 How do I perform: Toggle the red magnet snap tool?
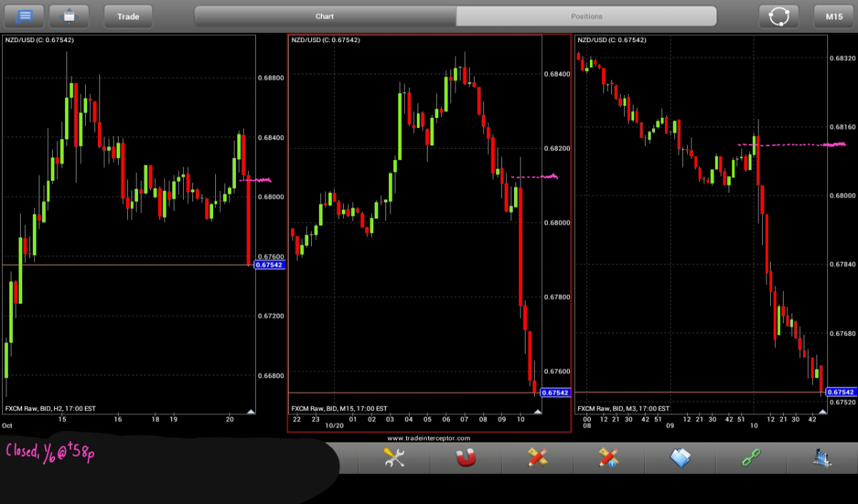tap(465, 458)
